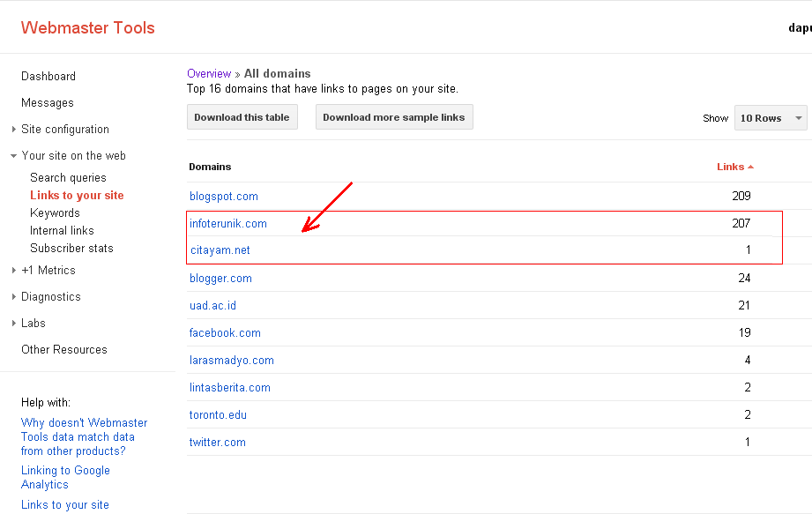812x514 pixels.
Task: Open the Keywords page
Action: pos(55,212)
